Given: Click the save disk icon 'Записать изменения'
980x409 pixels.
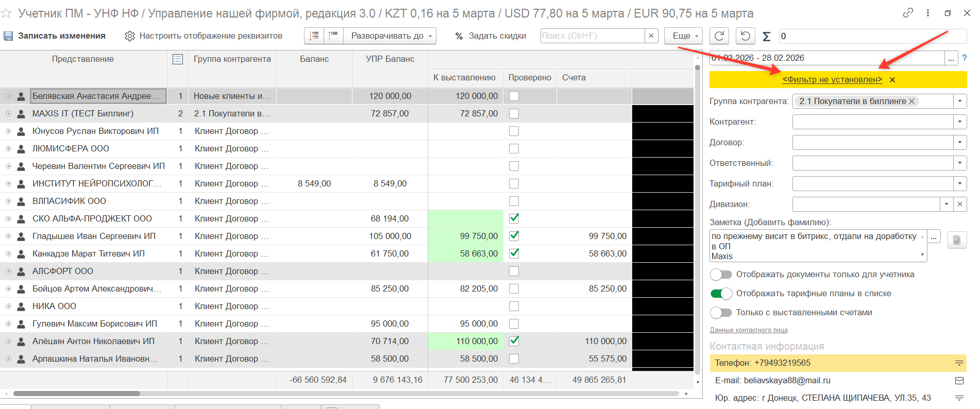Looking at the screenshot, I should tap(8, 36).
